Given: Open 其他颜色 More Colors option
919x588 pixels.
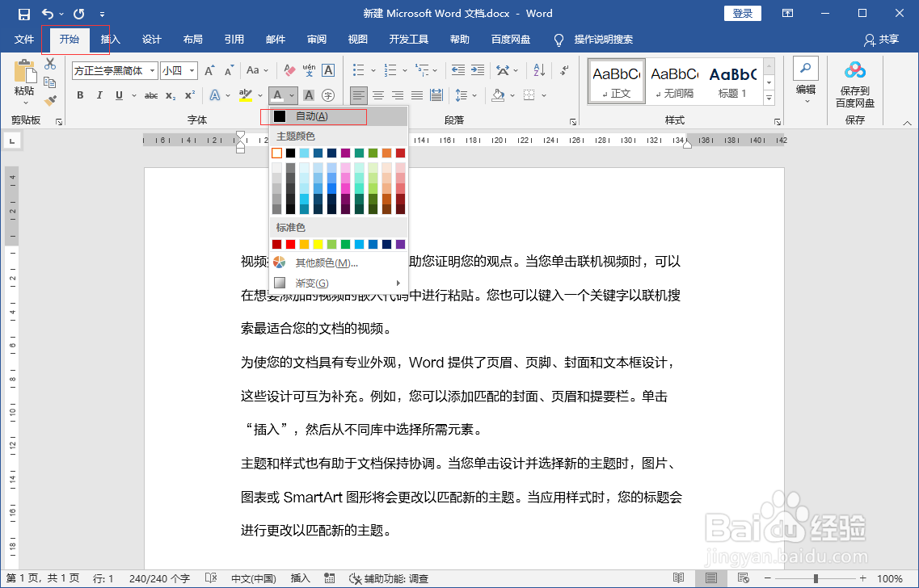Looking at the screenshot, I should (338, 263).
